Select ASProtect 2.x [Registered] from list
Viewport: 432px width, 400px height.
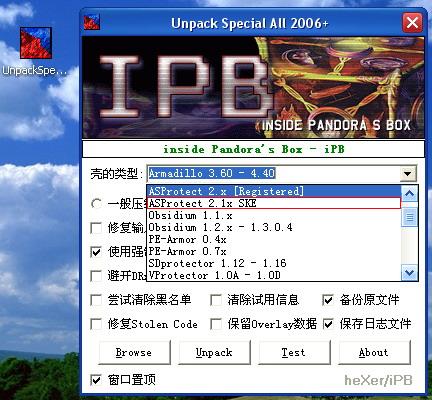[274, 191]
